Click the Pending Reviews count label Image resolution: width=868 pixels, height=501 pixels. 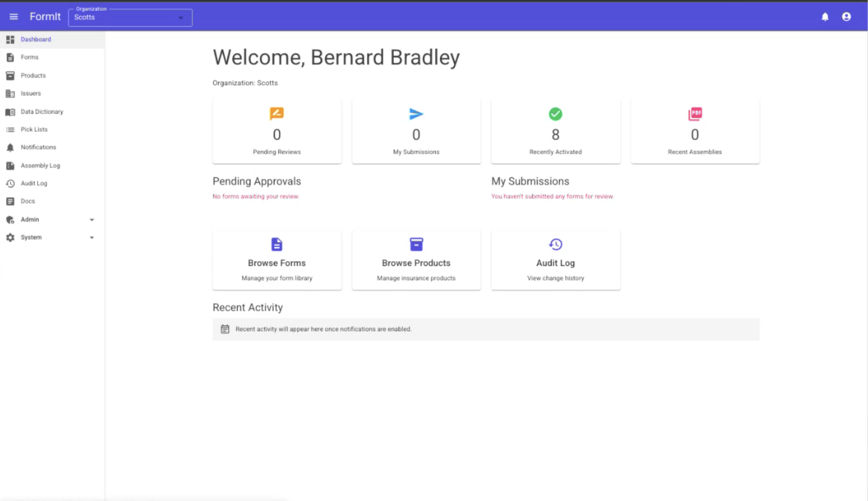click(277, 152)
